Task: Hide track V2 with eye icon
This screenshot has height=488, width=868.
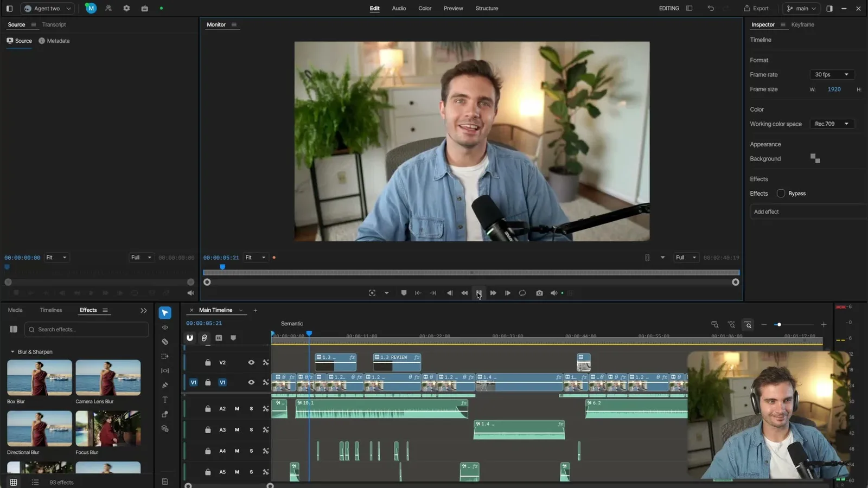Action: 251,362
